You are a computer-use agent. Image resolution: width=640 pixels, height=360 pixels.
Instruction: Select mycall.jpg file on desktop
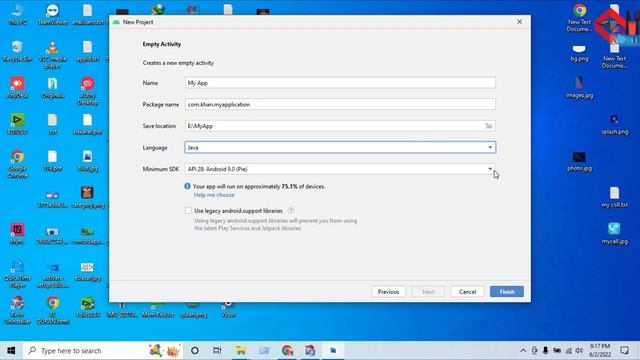614,233
